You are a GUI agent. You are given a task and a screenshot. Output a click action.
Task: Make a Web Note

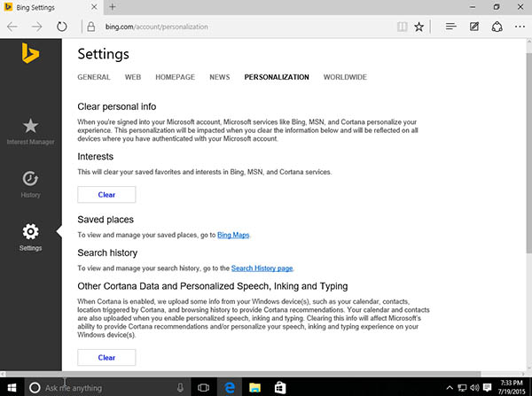click(x=474, y=27)
